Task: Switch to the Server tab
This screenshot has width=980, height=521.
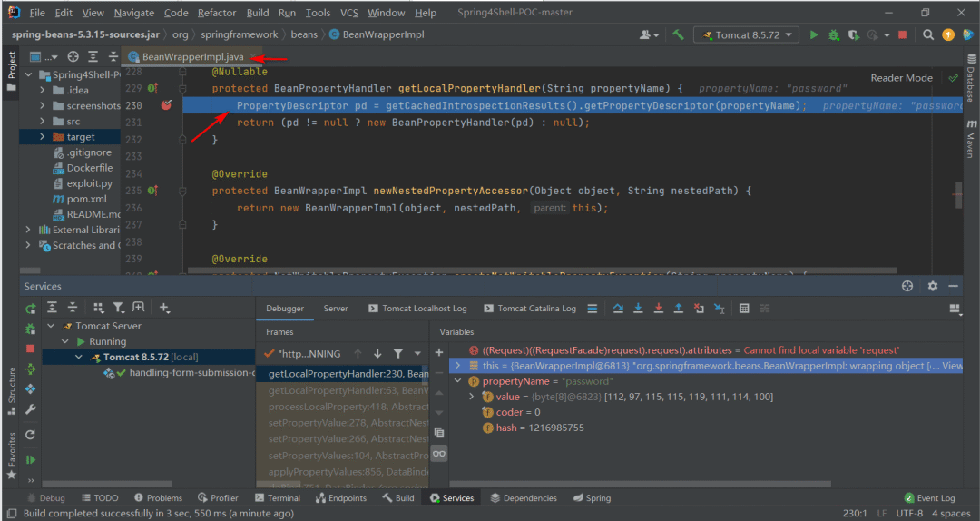Action: [x=336, y=309]
